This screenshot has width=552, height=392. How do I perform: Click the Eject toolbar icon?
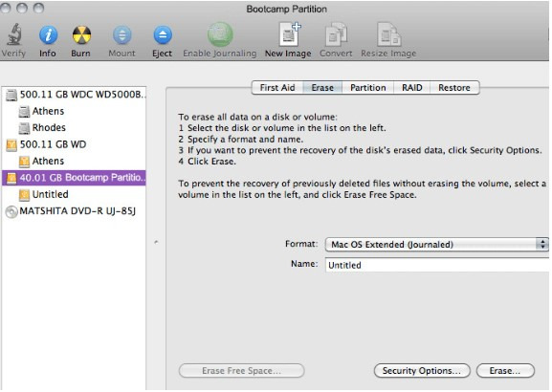coord(163,35)
